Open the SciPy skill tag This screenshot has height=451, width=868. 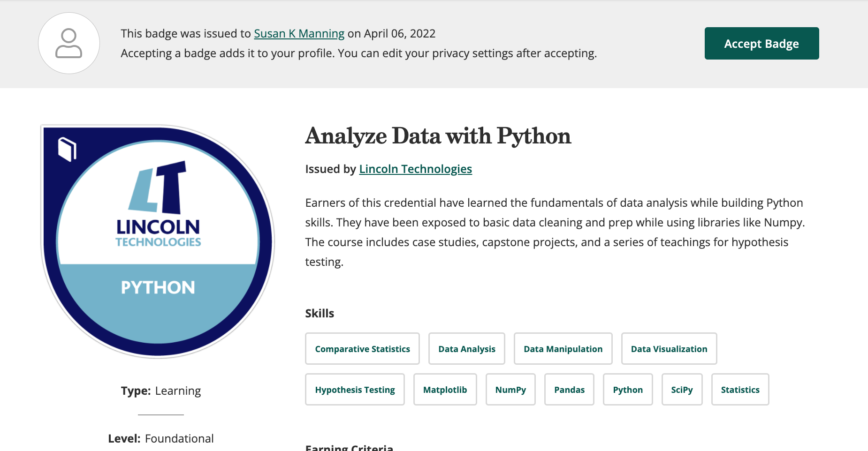point(682,390)
